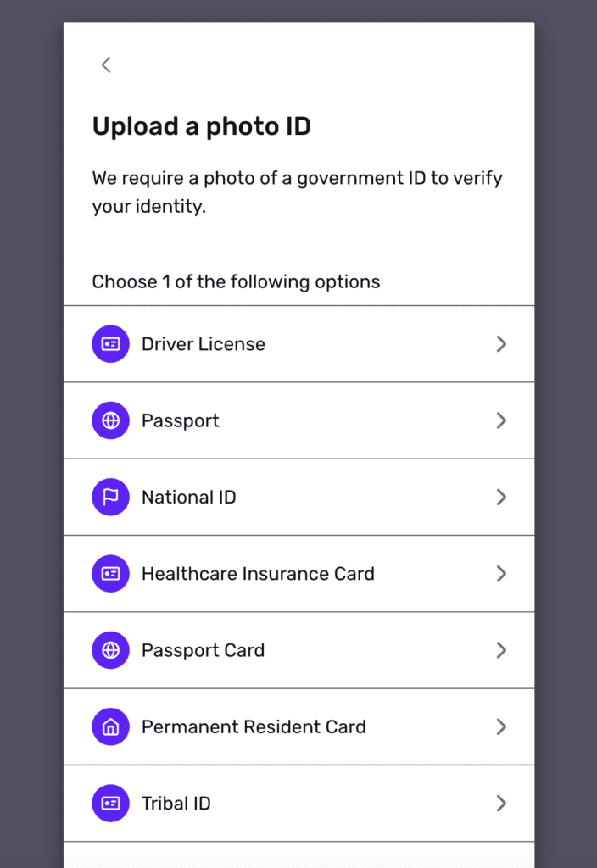Click the Driver License card icon

click(x=110, y=343)
